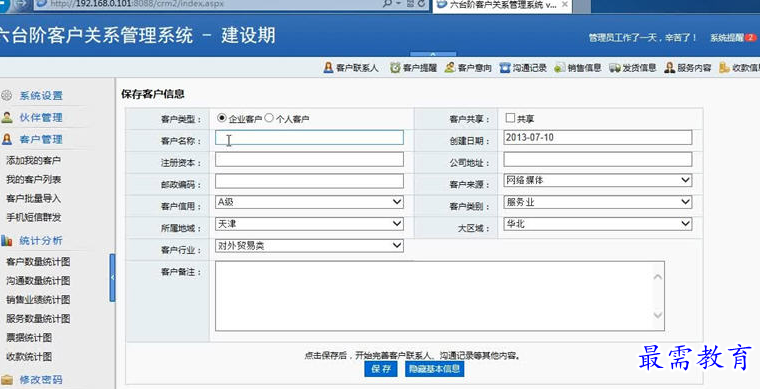Open 服务数量统计图 link
760x389 pixels.
tap(38, 319)
